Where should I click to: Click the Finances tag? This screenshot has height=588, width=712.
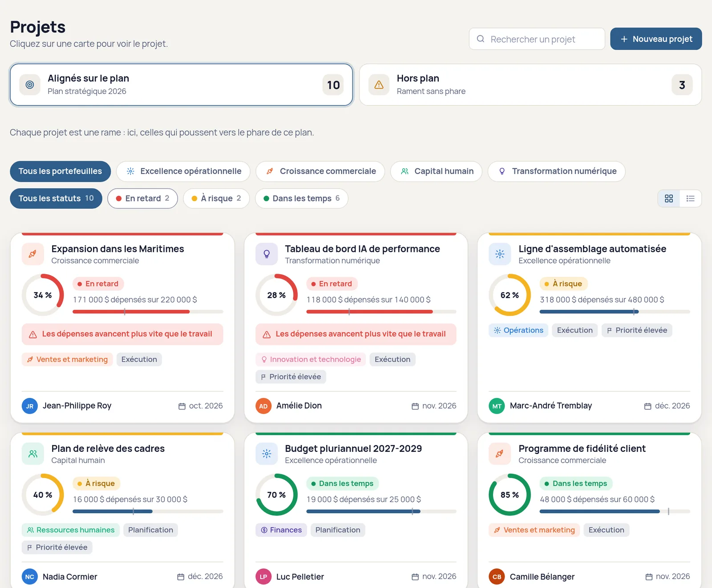pyautogui.click(x=281, y=530)
